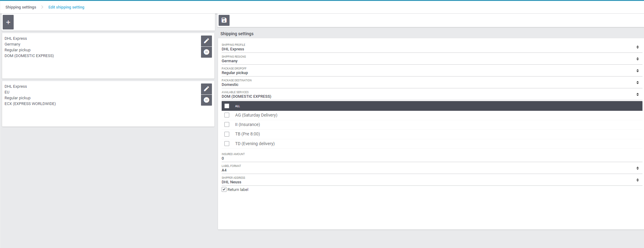Enable AG (Saturday Delivery) checkbox
This screenshot has height=248, width=644.
(227, 115)
